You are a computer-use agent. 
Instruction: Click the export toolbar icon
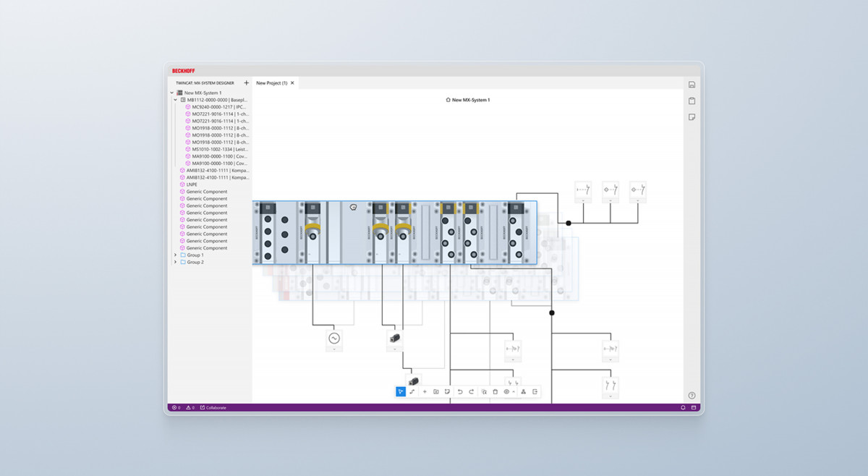point(535,391)
